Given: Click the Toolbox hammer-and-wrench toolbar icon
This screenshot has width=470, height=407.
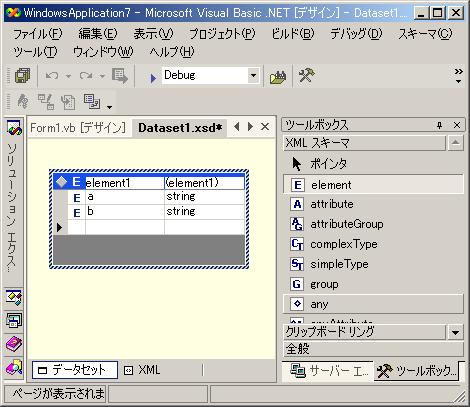Looking at the screenshot, I should pyautogui.click(x=306, y=75).
